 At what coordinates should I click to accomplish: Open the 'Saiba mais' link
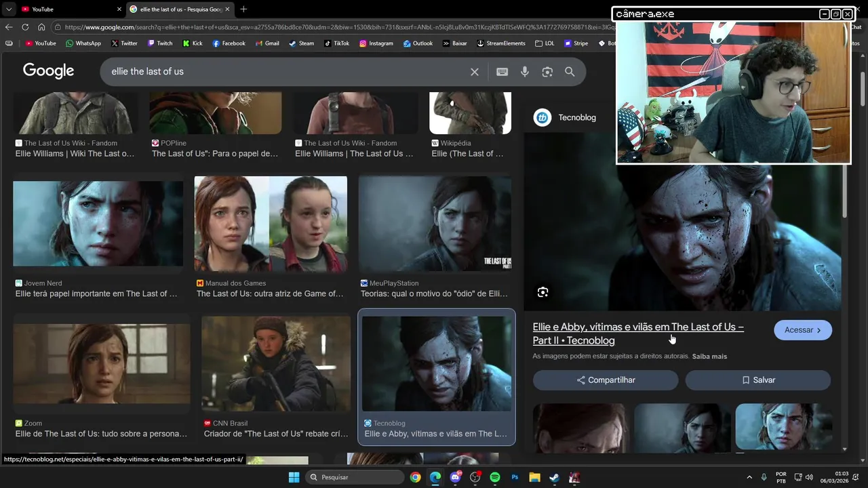tap(709, 357)
